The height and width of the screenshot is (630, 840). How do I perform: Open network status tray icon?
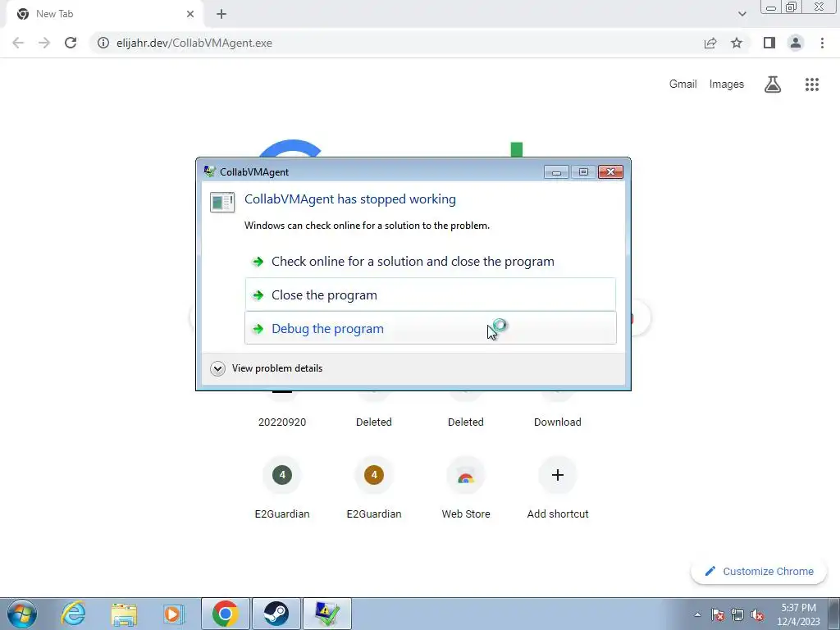(737, 614)
